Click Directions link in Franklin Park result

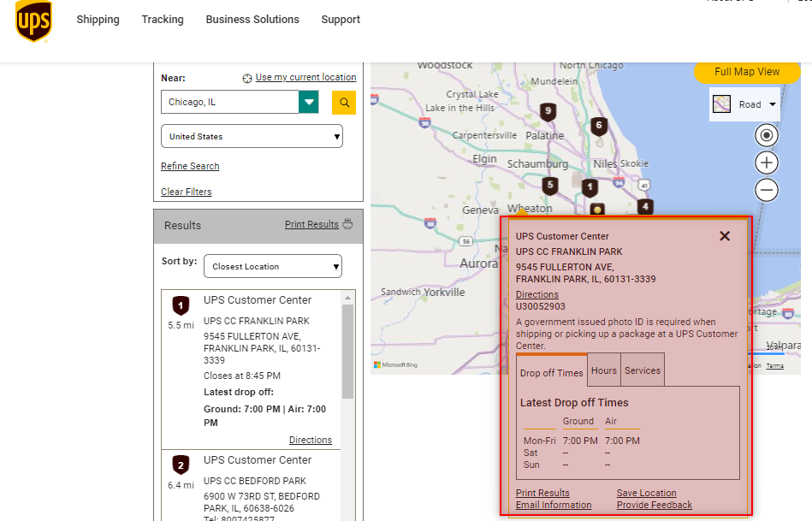click(x=311, y=440)
